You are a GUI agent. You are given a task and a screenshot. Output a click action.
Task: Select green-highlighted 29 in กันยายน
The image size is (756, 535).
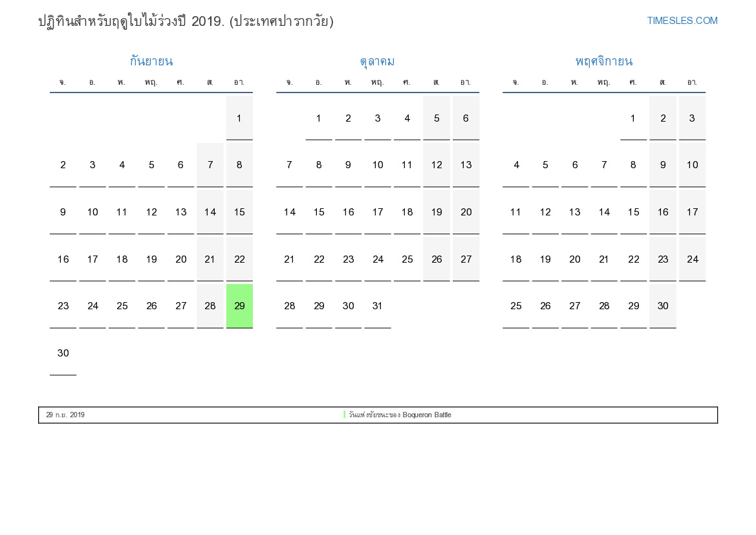tap(240, 306)
